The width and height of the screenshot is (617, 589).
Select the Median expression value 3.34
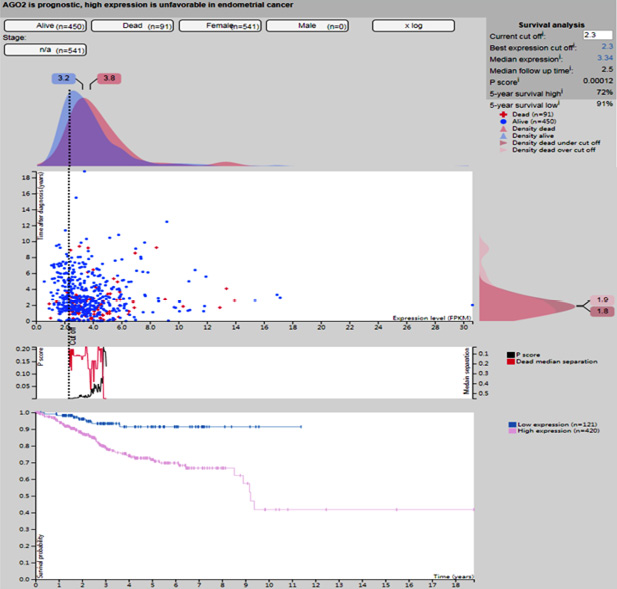[605, 58]
